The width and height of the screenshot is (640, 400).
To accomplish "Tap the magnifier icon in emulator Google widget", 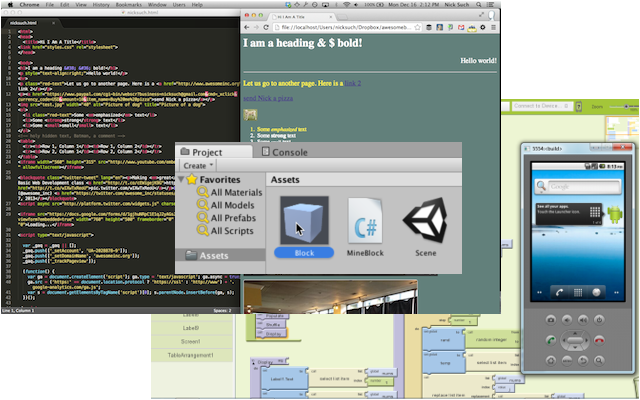I will (541, 186).
